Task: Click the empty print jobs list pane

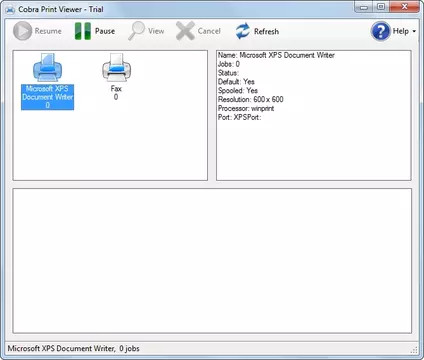Action: [x=212, y=261]
